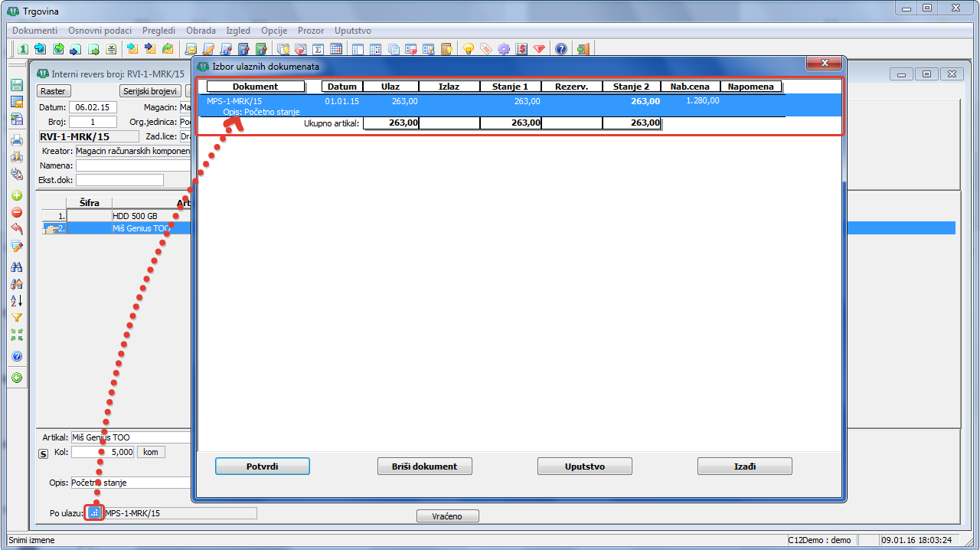Open the Dokumenti menu
The width and height of the screenshot is (980, 550).
tap(35, 31)
